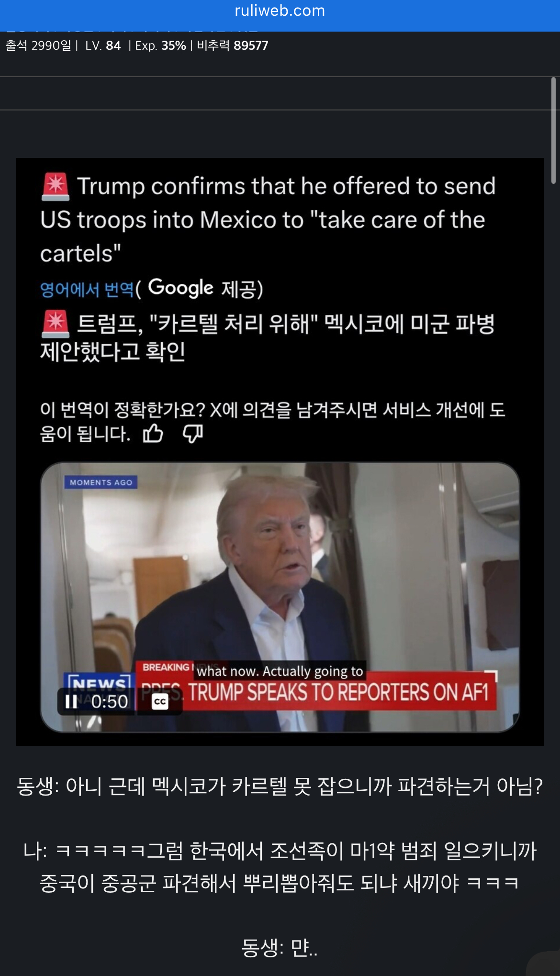Toggle closed captions with the CC button
The height and width of the screenshot is (976, 560).
160,702
